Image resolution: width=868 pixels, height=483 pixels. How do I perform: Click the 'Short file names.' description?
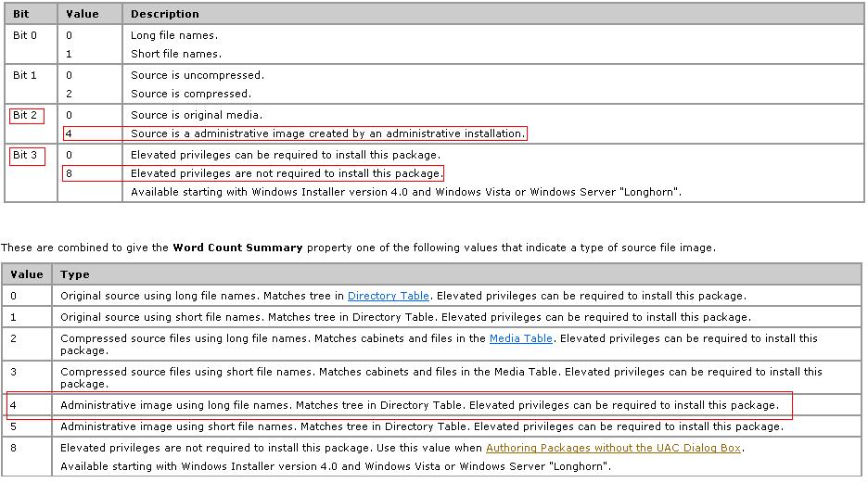click(175, 54)
